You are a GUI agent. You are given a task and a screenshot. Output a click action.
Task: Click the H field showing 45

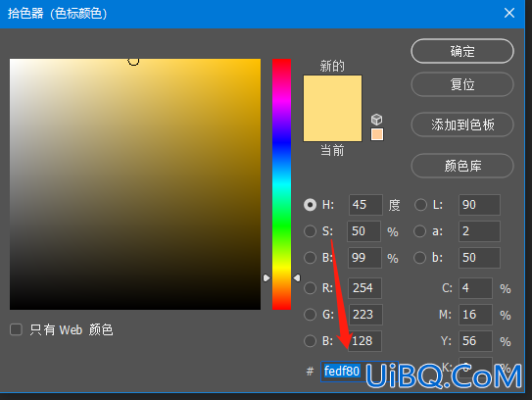[365, 205]
